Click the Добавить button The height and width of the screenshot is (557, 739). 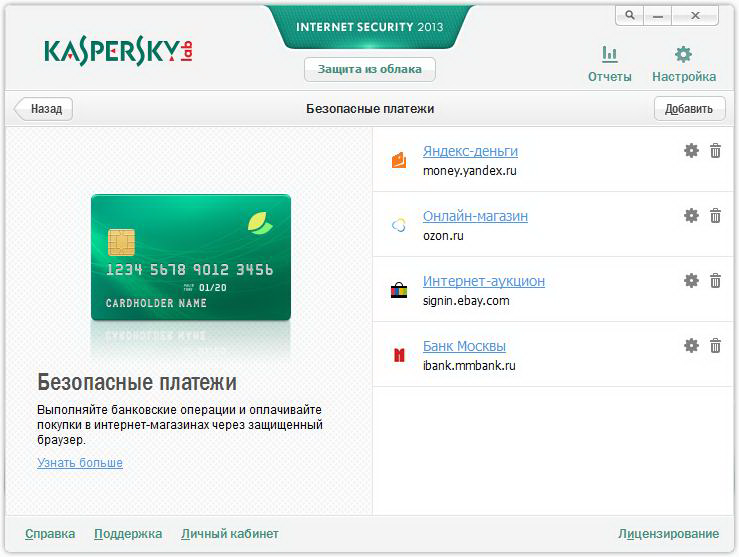[x=689, y=109]
